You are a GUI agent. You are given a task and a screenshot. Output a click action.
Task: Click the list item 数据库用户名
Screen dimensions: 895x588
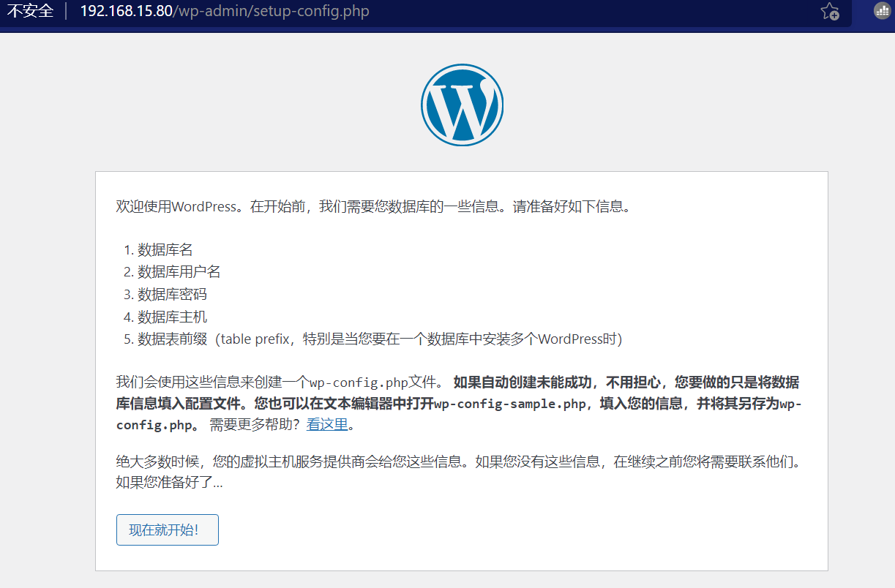click(x=179, y=272)
